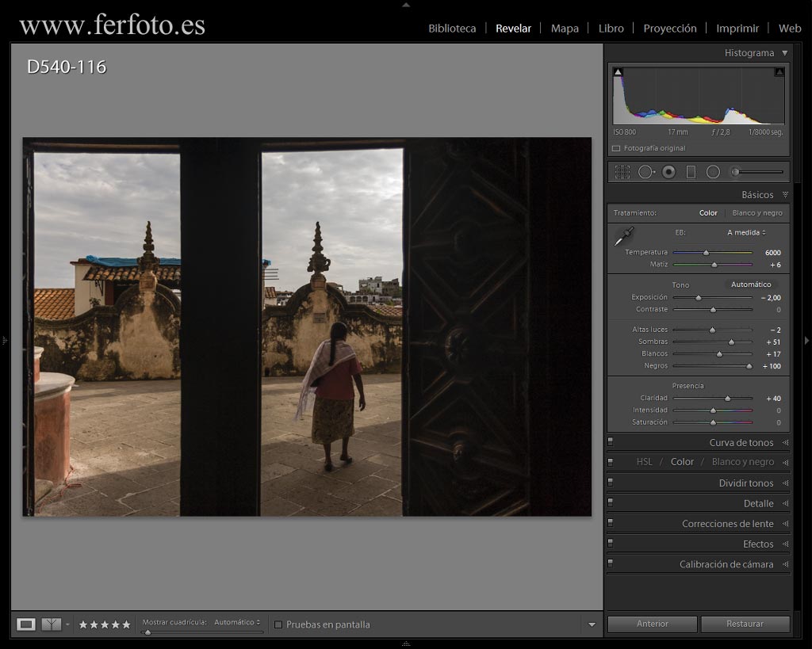This screenshot has width=812, height=649.
Task: Toggle Curva de tonos panel switch
Action: (x=611, y=442)
